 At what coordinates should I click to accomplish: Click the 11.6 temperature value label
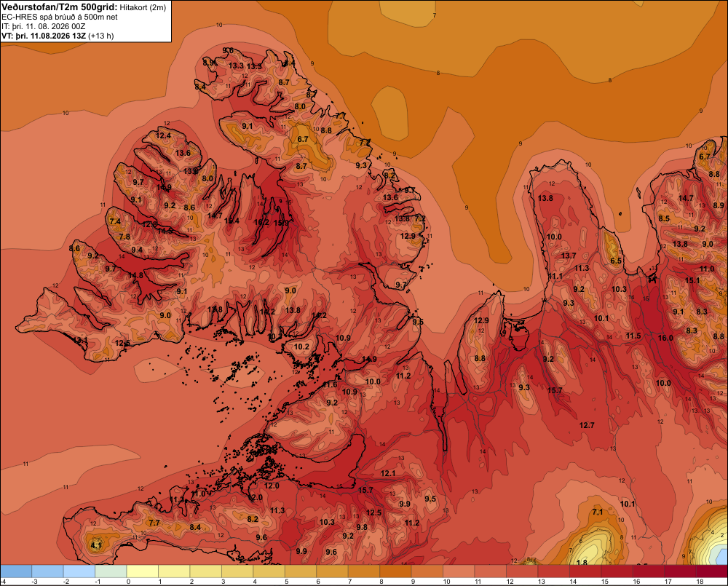pyautogui.click(x=330, y=385)
